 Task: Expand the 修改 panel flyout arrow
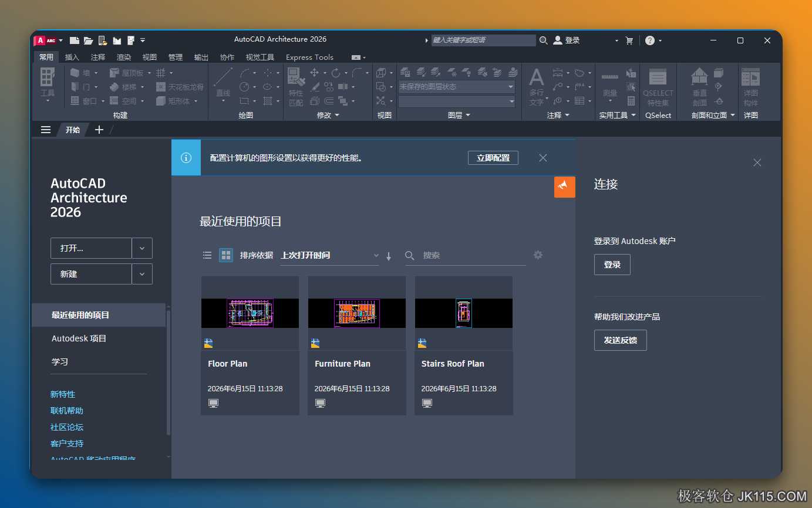tap(337, 116)
